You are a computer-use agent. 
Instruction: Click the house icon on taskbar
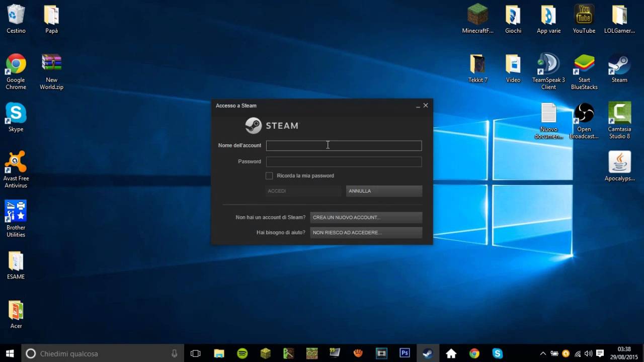point(451,353)
